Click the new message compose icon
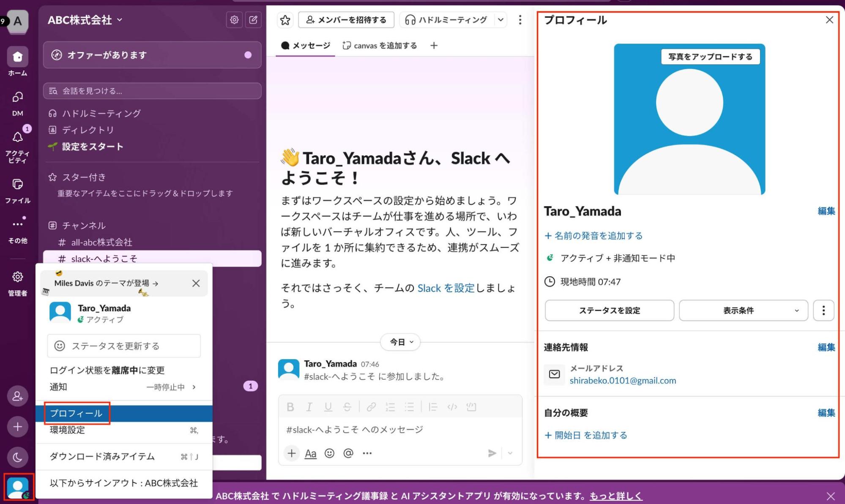The width and height of the screenshot is (845, 504). (253, 20)
